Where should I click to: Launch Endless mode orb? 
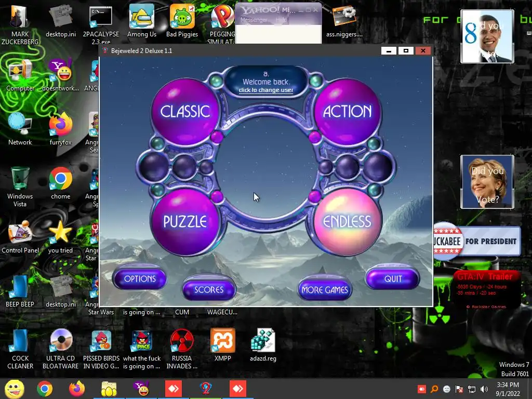(x=347, y=221)
